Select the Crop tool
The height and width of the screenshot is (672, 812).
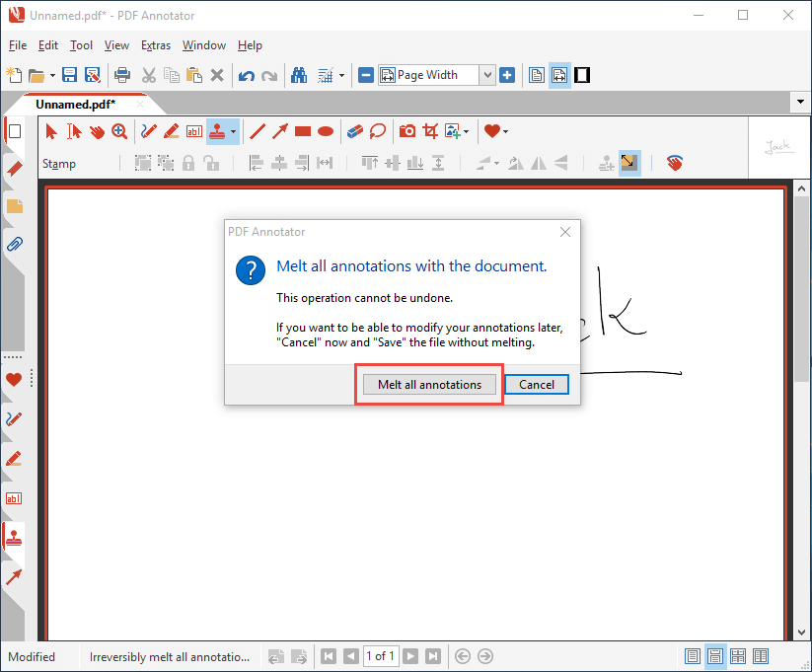click(430, 131)
